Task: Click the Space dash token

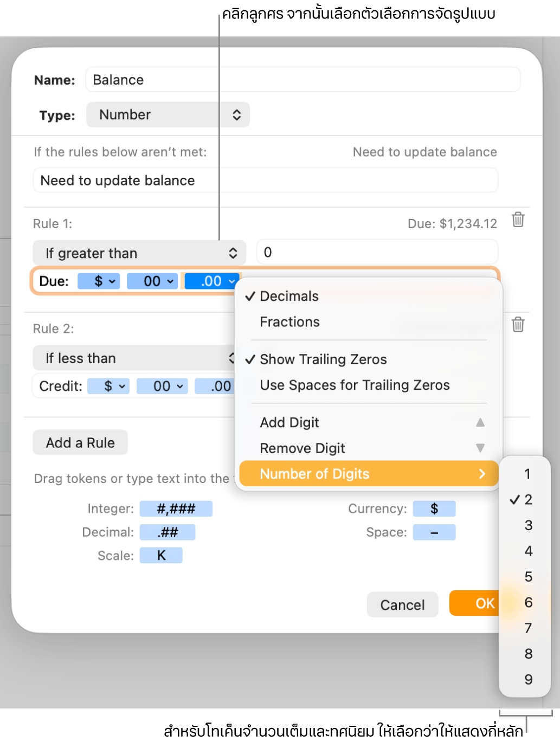Action: [434, 532]
